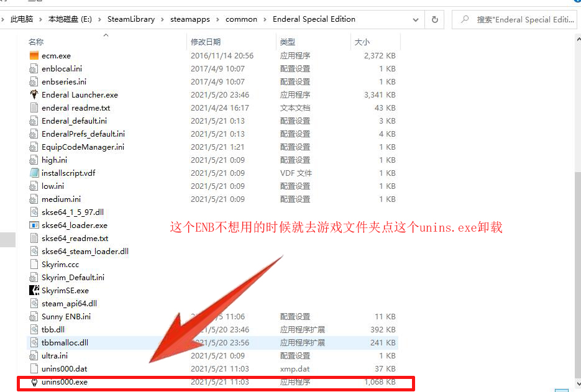
Task: Go to SteamLibrary breadcrumb folder
Action: click(131, 19)
